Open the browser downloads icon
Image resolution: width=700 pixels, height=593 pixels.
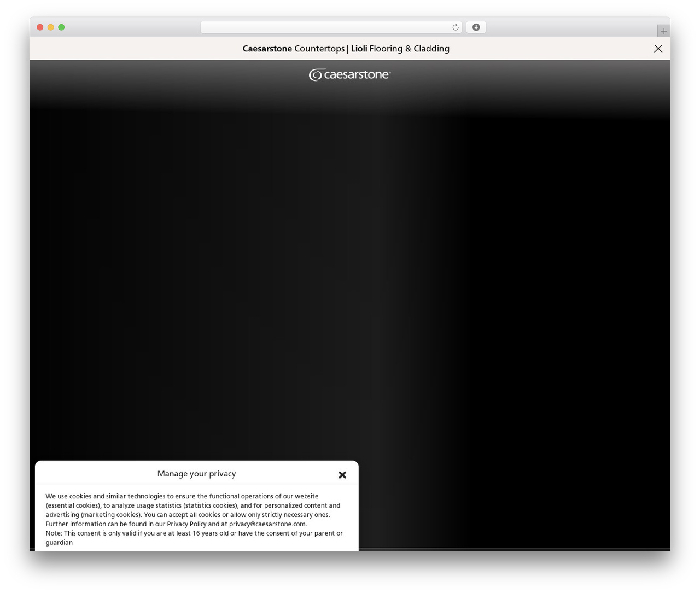click(476, 27)
